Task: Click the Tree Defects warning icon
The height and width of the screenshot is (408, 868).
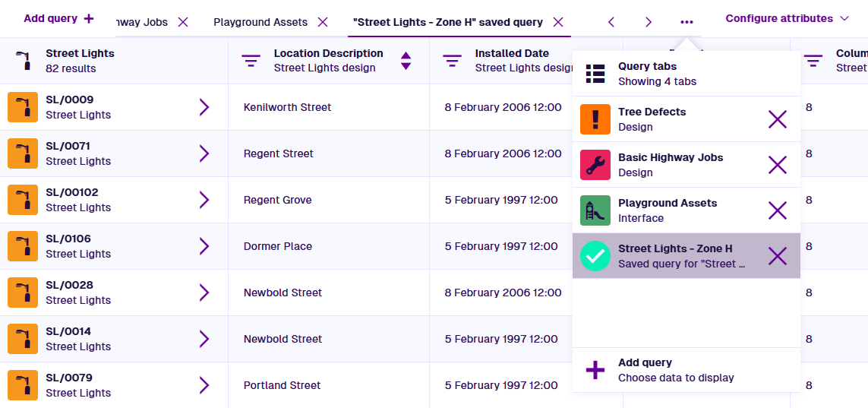Action: [x=595, y=119]
